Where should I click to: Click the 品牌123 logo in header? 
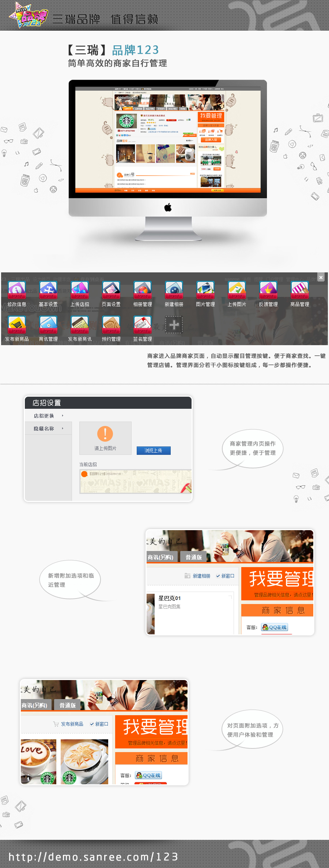point(29,16)
